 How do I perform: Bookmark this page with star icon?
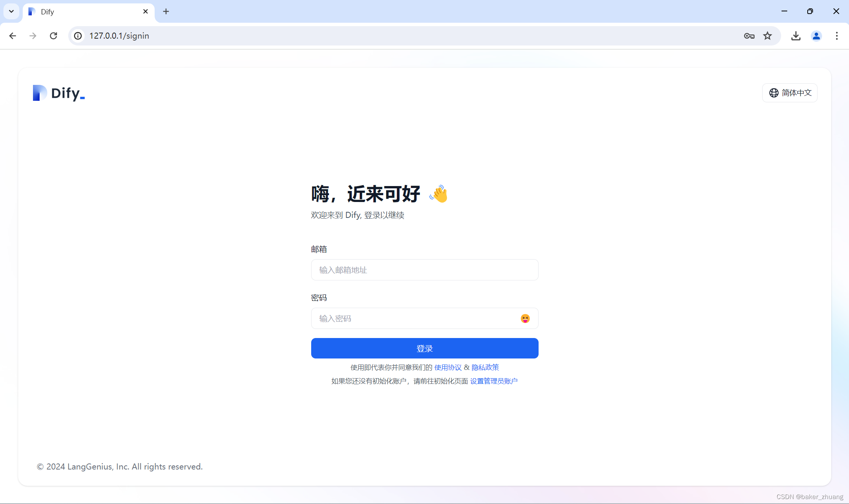pyautogui.click(x=768, y=36)
